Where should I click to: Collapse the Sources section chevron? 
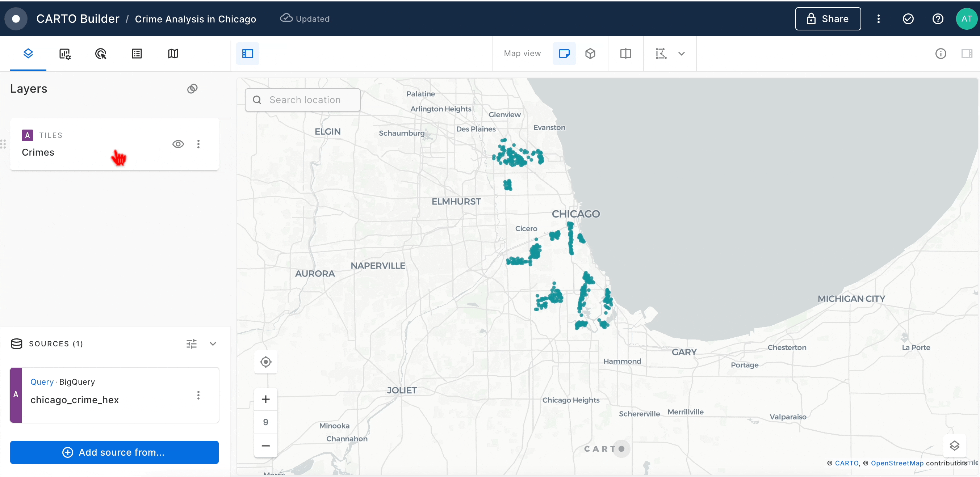tap(213, 343)
